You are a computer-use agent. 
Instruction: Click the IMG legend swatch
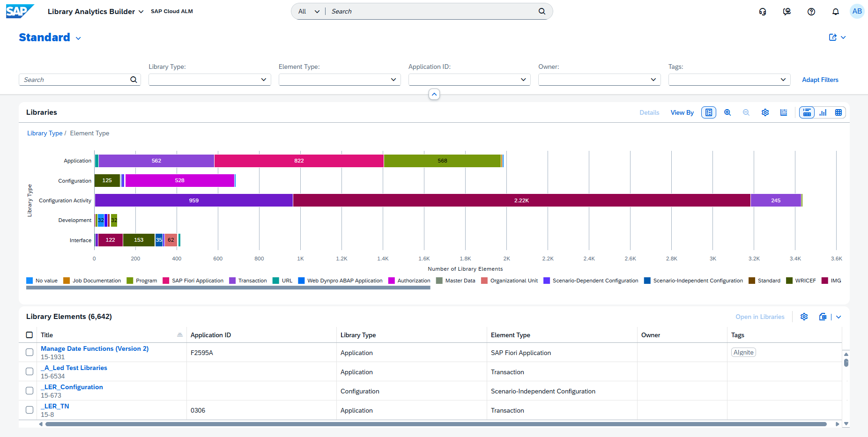tap(825, 281)
